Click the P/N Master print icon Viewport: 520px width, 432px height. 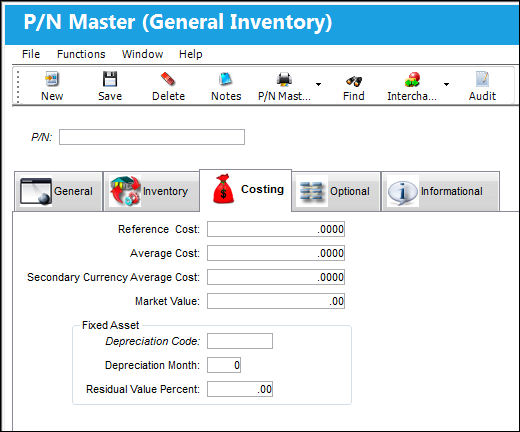(x=284, y=79)
